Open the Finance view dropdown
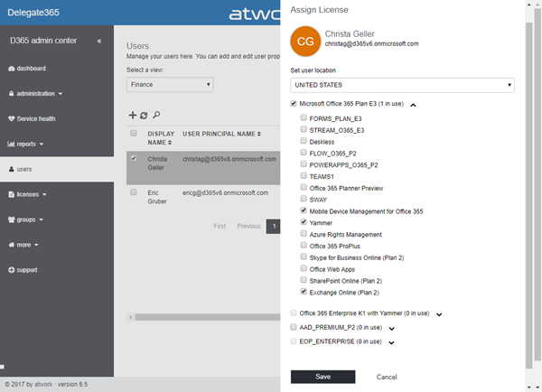 pyautogui.click(x=170, y=85)
